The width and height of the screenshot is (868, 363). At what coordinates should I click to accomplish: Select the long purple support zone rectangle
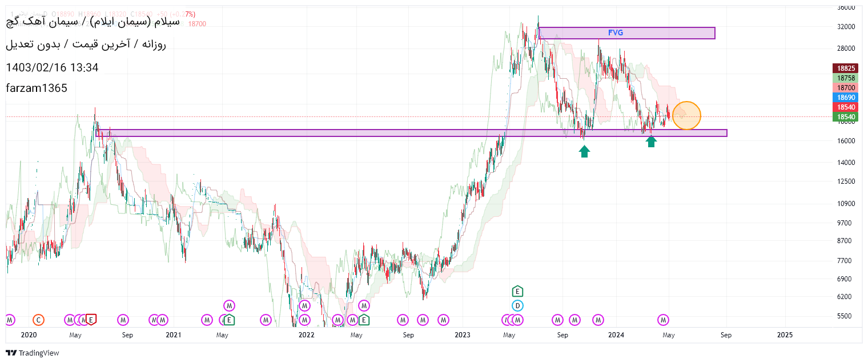411,133
